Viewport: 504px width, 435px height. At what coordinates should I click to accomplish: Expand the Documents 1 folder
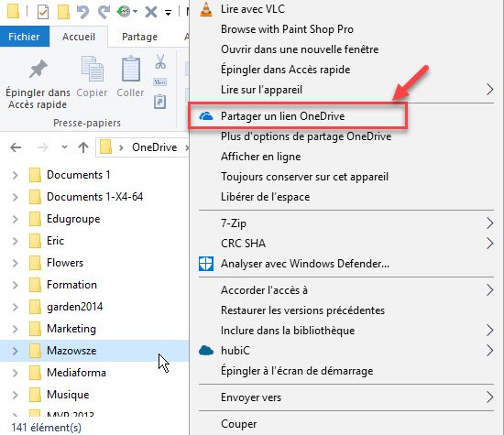[15, 175]
